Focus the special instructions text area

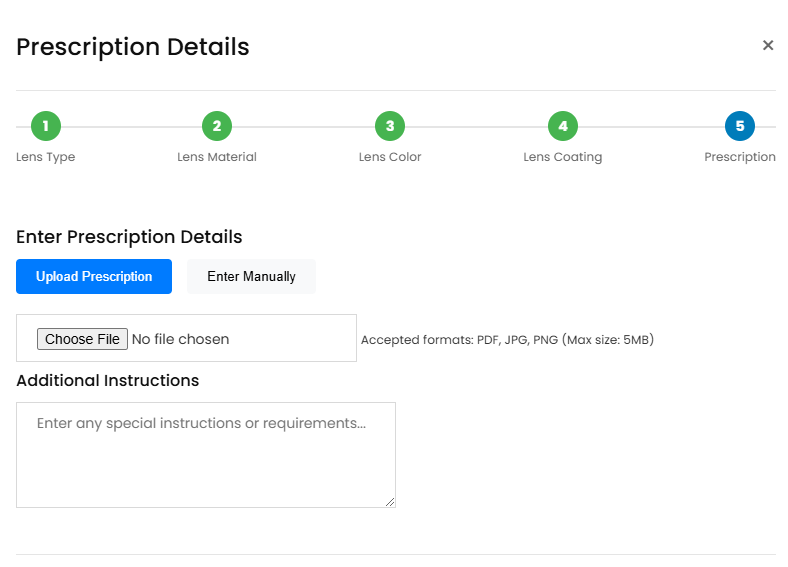coord(206,455)
